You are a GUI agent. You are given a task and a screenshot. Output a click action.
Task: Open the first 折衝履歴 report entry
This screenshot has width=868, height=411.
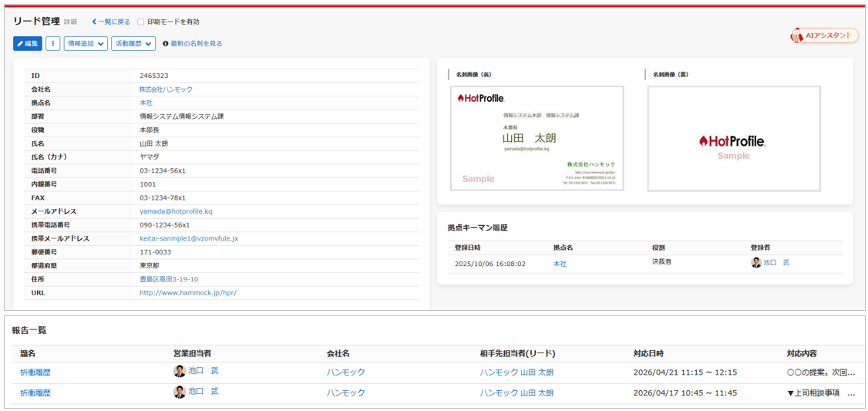[x=35, y=372]
